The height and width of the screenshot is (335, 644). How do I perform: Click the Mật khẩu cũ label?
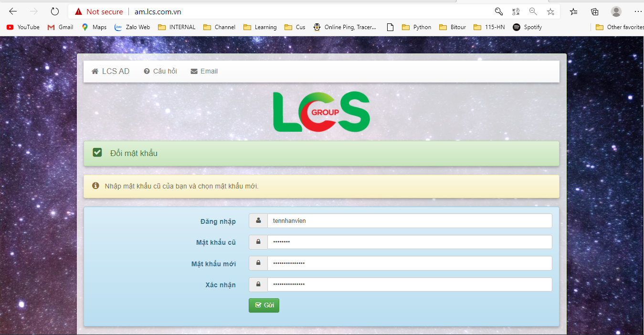(x=216, y=242)
